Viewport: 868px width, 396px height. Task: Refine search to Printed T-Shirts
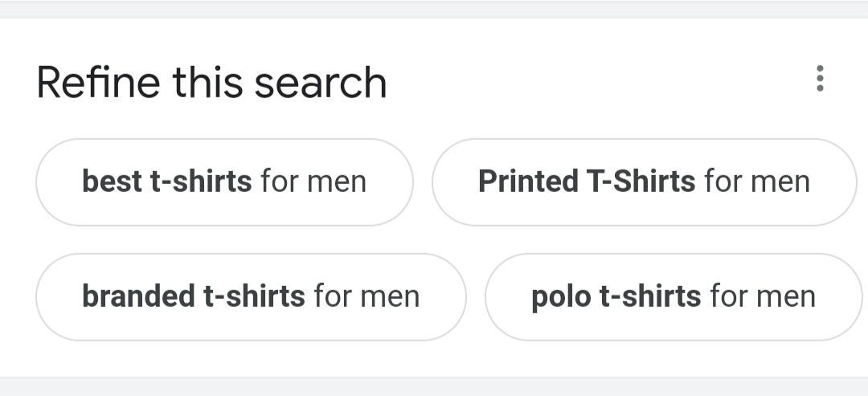[644, 182]
